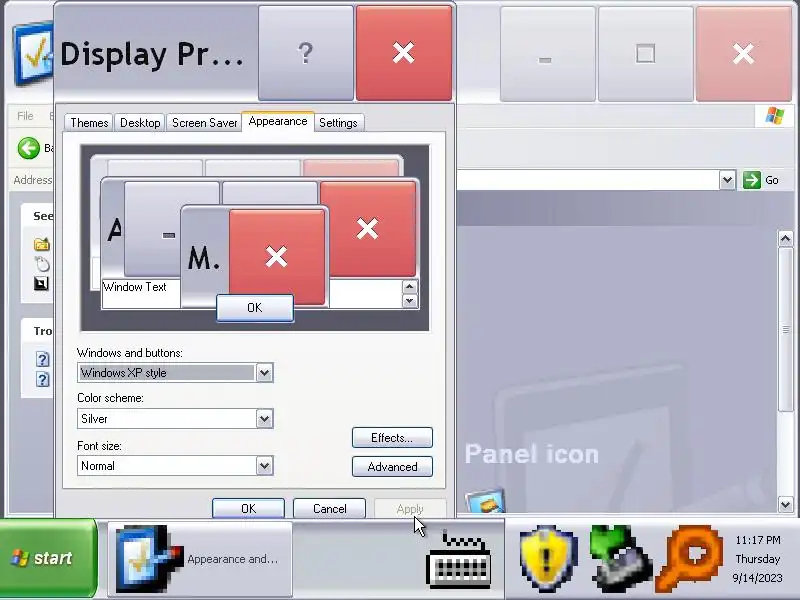This screenshot has height=600, width=800.
Task: Switch to the Desktop tab
Action: click(x=140, y=123)
